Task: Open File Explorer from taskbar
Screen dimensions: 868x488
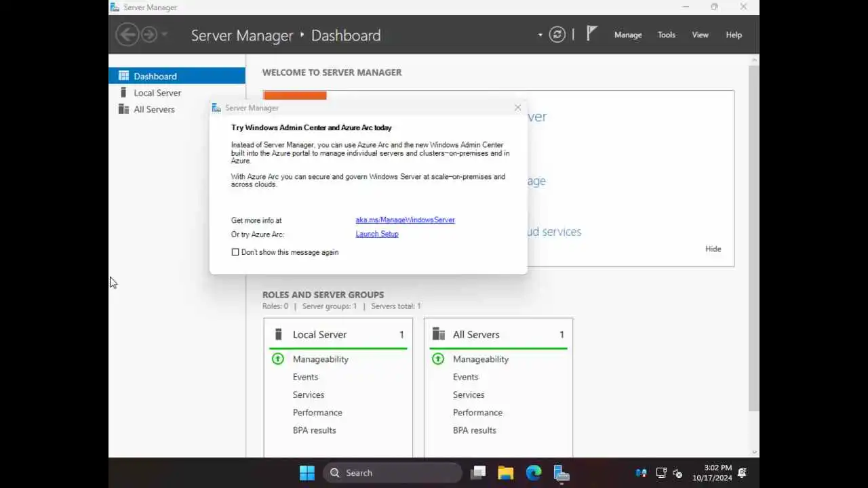Action: (x=506, y=473)
